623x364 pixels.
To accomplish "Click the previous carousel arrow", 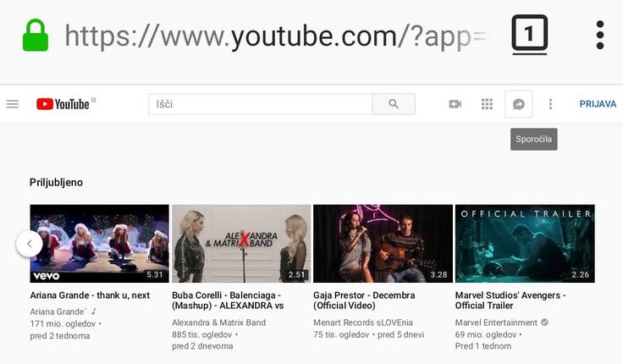I will (x=30, y=244).
